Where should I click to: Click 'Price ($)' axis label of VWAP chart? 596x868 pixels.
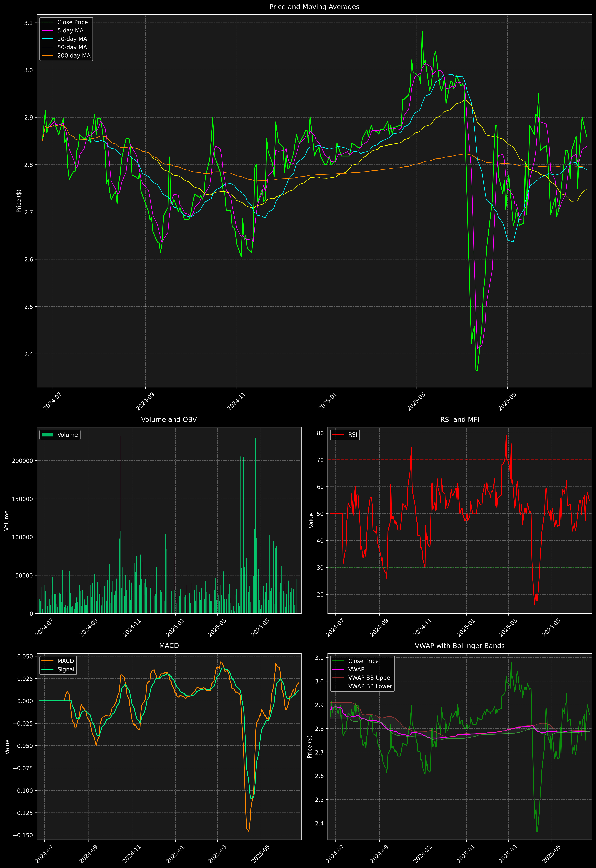pyautogui.click(x=310, y=747)
